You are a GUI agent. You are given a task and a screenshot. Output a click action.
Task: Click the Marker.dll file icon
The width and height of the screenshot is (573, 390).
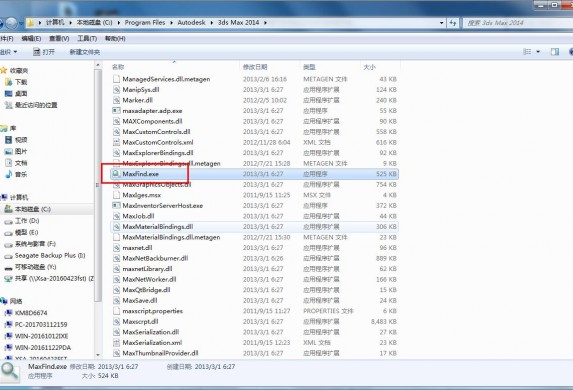116,100
